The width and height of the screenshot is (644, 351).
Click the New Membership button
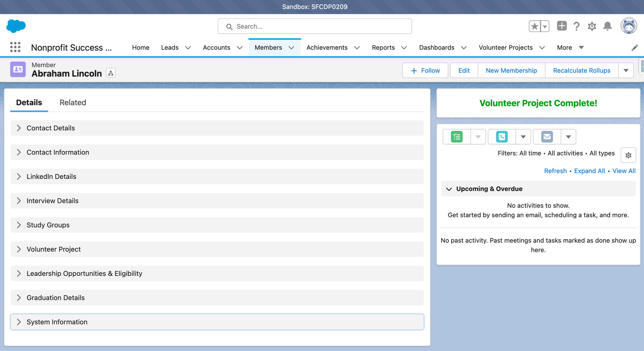[x=511, y=71]
